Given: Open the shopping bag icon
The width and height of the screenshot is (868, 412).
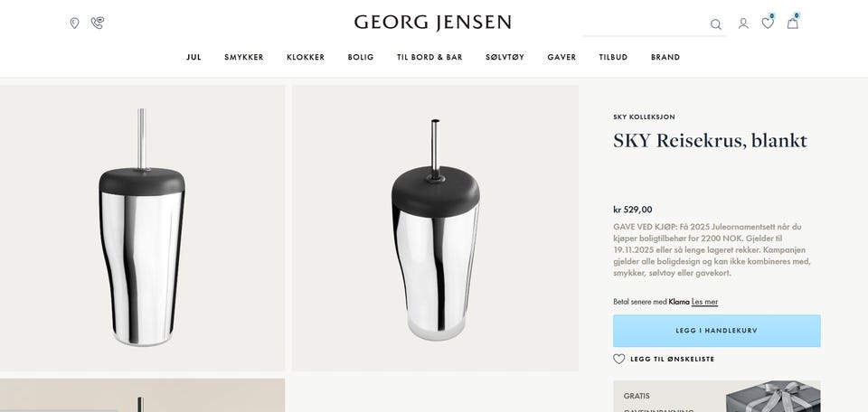Looking at the screenshot, I should tap(793, 23).
